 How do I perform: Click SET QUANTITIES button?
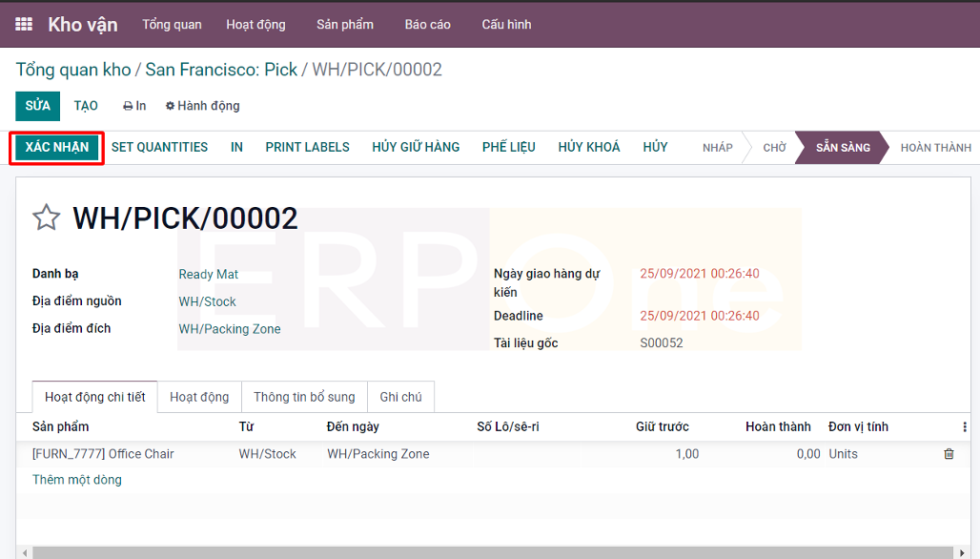159,148
